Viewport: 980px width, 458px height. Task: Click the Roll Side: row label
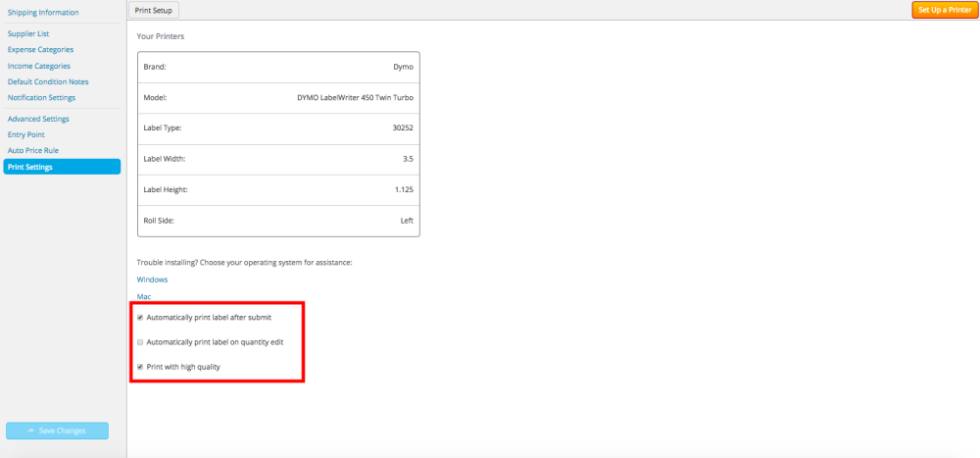pyautogui.click(x=161, y=221)
